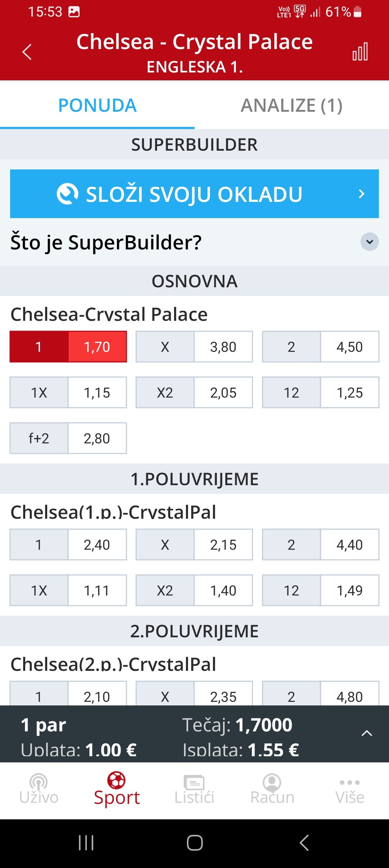Tap the back arrow in red header
This screenshot has width=389, height=868.
click(x=27, y=52)
